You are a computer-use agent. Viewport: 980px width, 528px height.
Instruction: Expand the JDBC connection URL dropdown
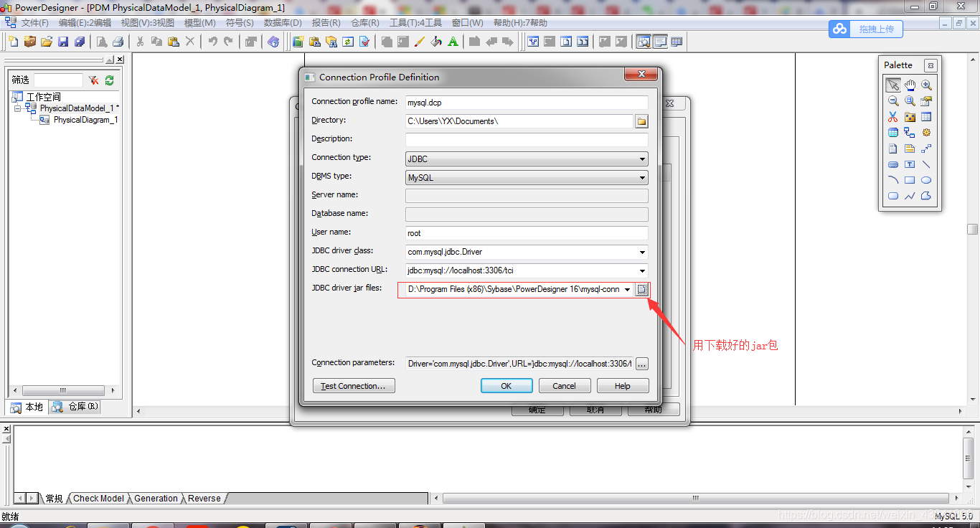pos(642,270)
